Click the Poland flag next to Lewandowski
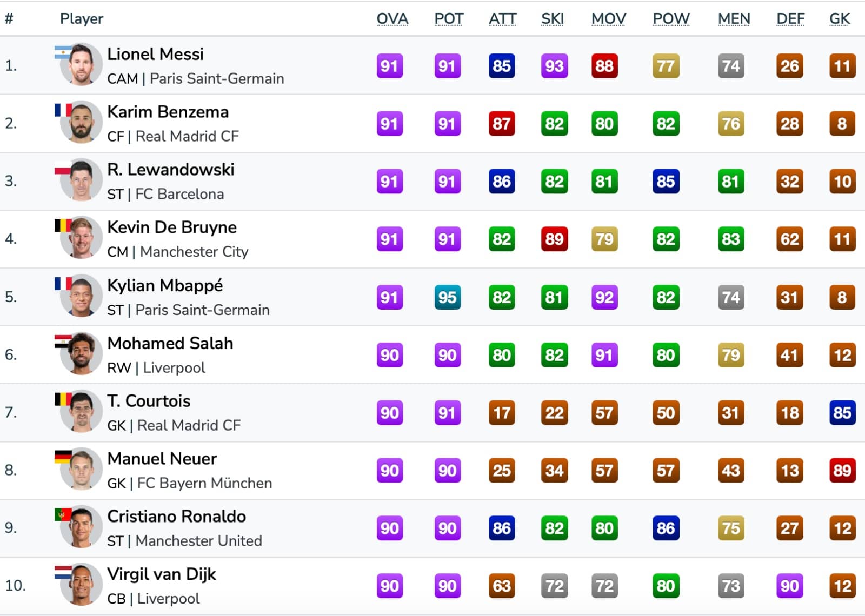The height and width of the screenshot is (616, 865). click(63, 168)
